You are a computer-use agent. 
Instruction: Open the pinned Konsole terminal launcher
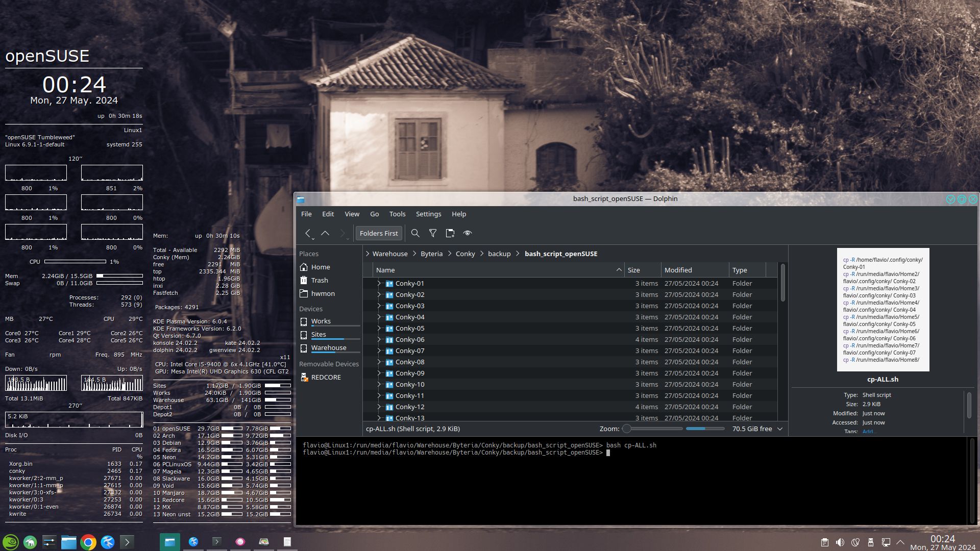tap(127, 542)
